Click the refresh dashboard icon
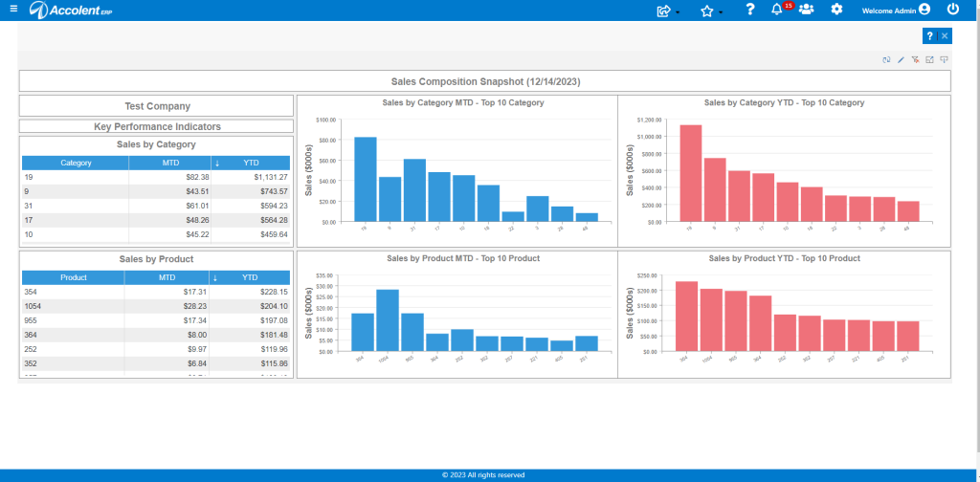 coord(886,60)
